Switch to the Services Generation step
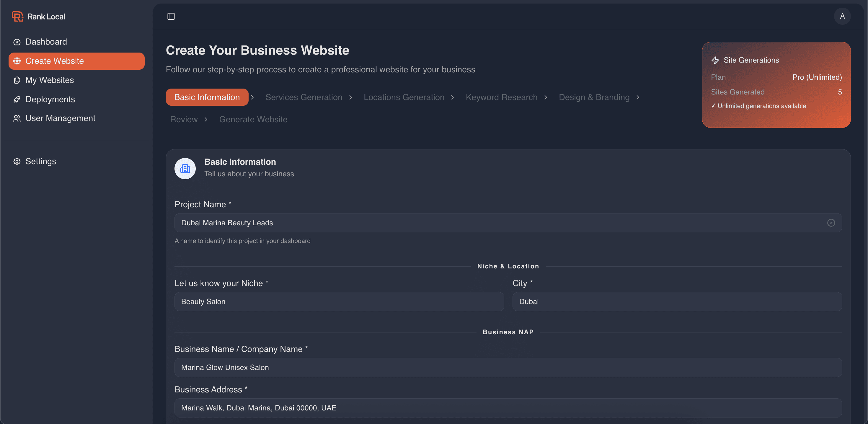The image size is (868, 424). [x=304, y=97]
